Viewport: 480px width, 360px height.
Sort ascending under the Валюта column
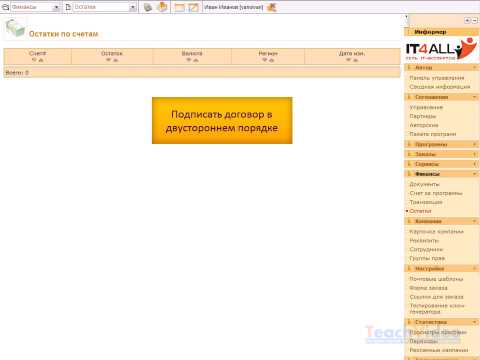(196, 60)
